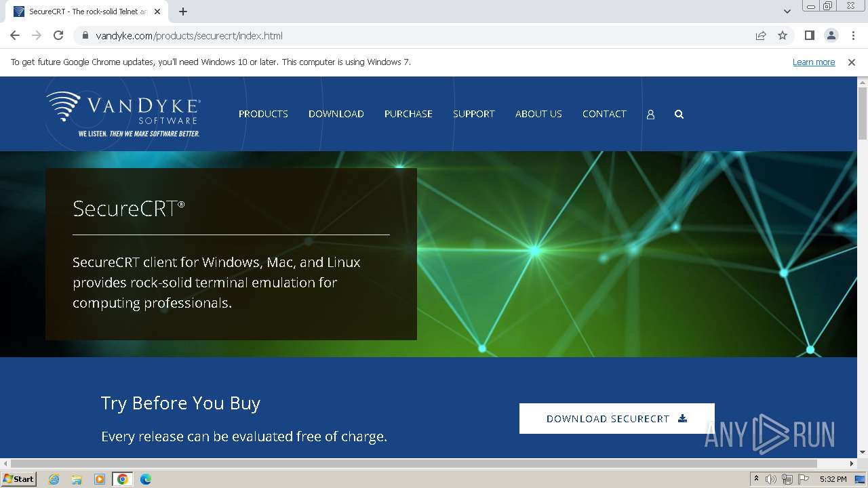Expand the tab search dropdown arrow
Screen dimensions: 868x488
[x=787, y=12]
